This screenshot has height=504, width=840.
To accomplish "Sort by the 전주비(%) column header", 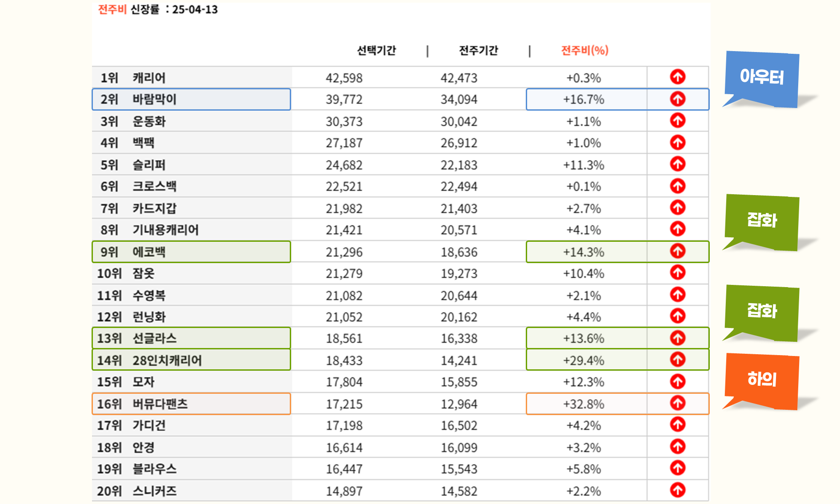I will pos(584,51).
